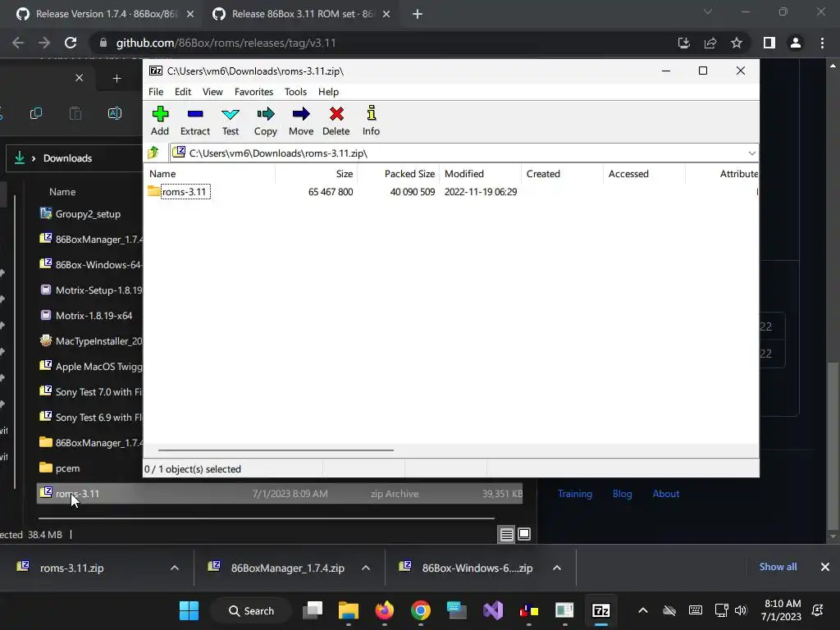Expand 86Box-Windows download options chevron
Screen dimensions: 840x630
tap(557, 568)
